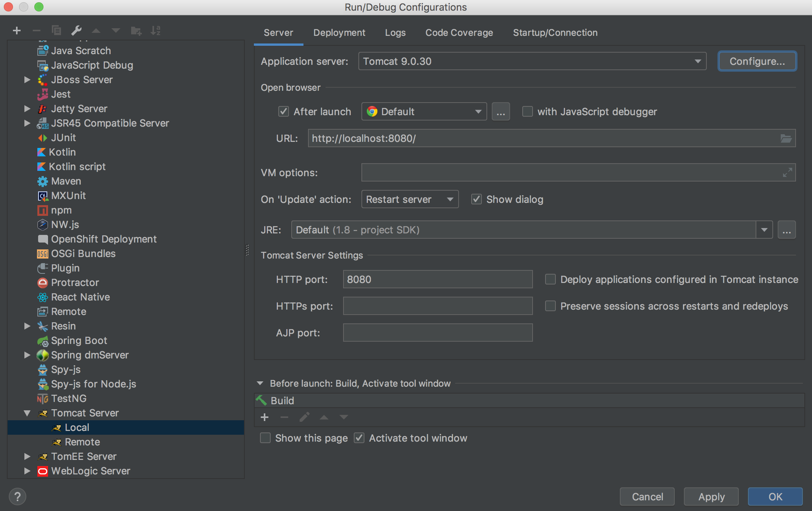Add a before launch task
This screenshot has height=511, width=812.
pos(265,418)
